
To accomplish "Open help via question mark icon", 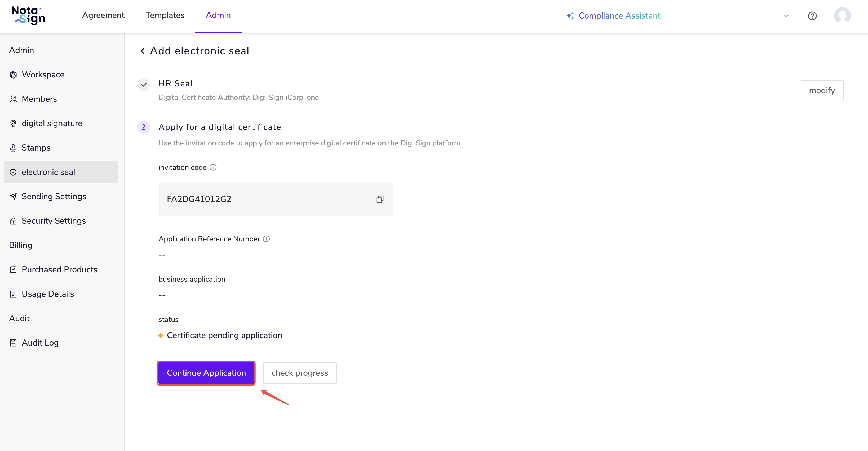I will (812, 16).
